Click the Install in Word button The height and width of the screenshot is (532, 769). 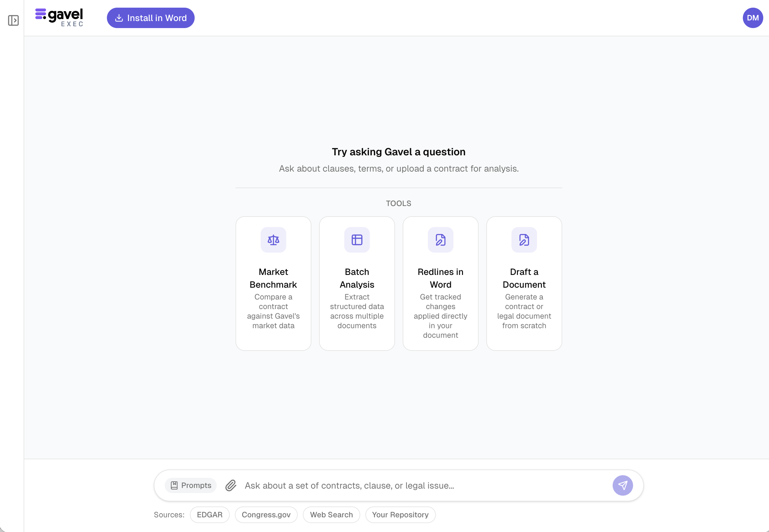pyautogui.click(x=151, y=18)
